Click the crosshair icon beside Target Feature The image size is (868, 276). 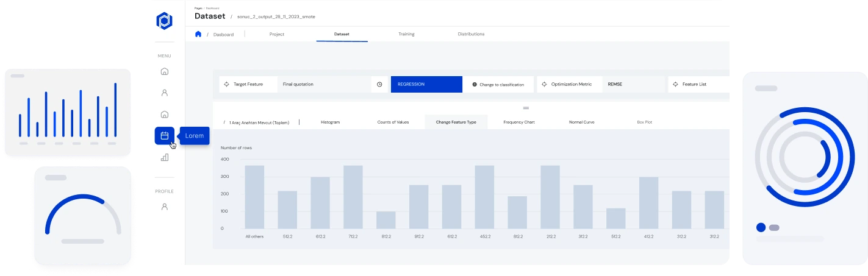coord(226,84)
